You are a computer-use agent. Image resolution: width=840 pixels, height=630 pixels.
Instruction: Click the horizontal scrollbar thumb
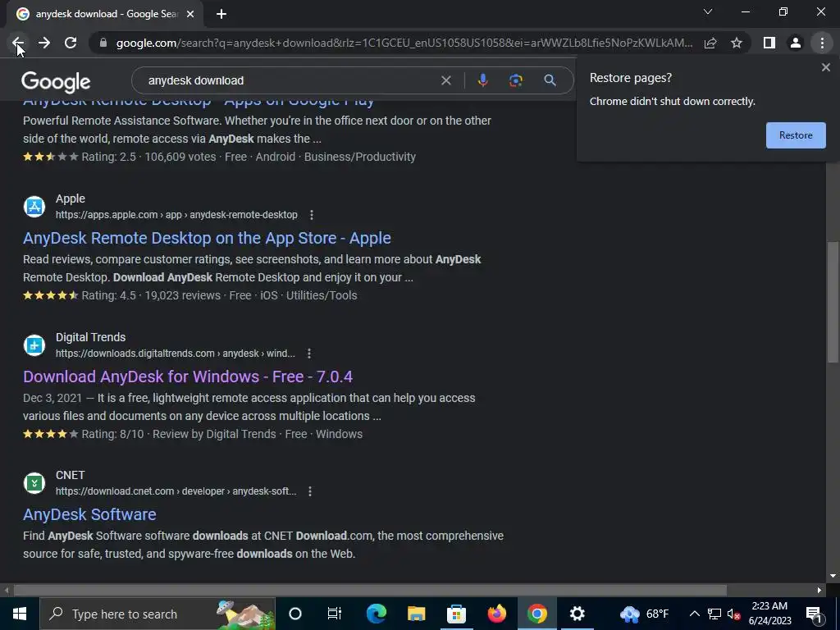coord(370,591)
